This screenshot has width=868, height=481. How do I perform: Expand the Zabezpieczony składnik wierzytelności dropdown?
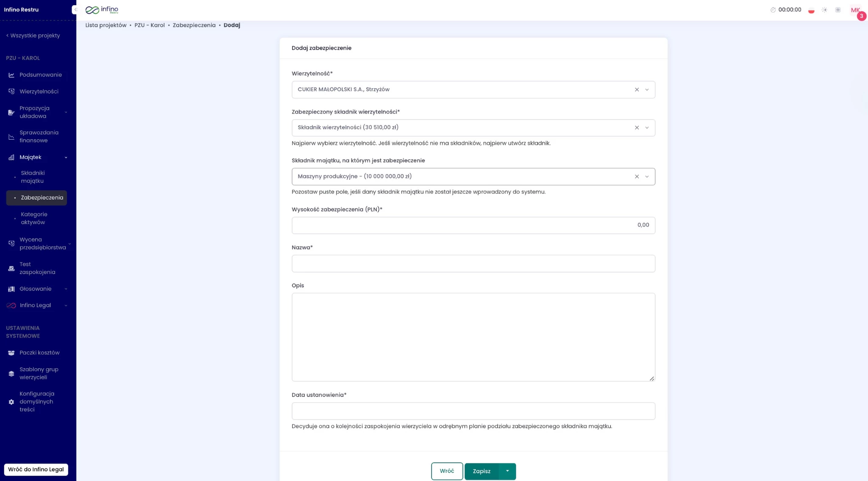647,128
